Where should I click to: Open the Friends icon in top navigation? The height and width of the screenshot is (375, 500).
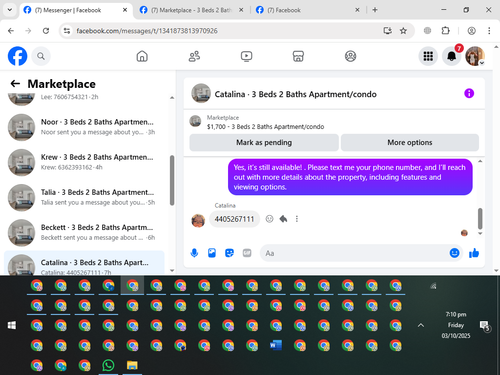194,56
